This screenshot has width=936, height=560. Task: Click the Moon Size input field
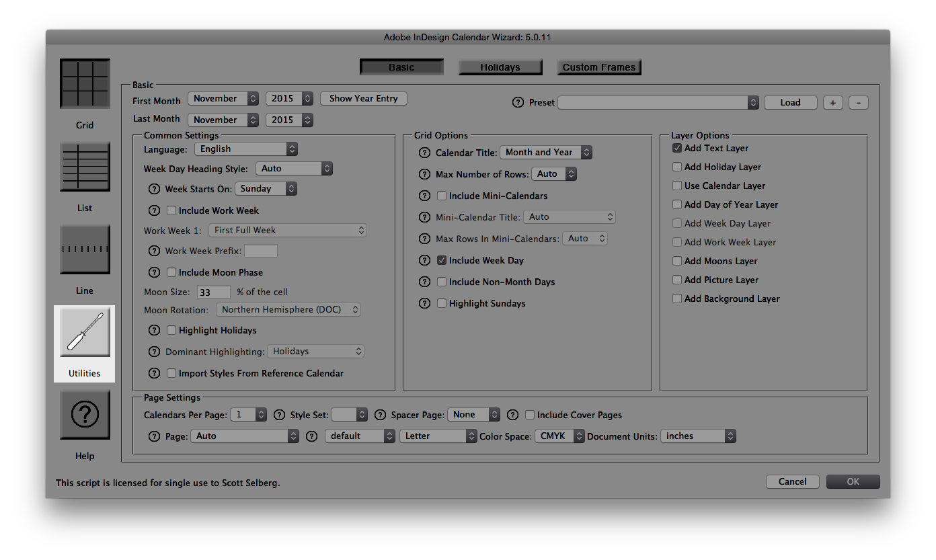coord(213,292)
